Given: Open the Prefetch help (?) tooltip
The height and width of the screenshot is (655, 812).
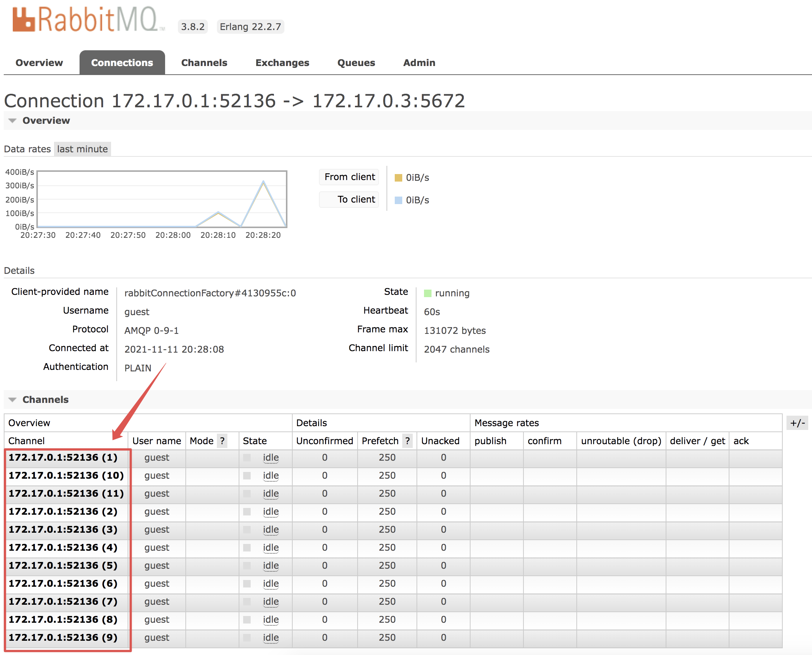Looking at the screenshot, I should (x=408, y=441).
